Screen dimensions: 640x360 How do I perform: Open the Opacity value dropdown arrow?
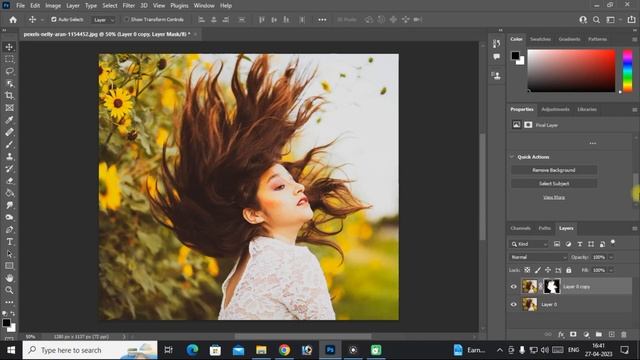[x=611, y=257]
